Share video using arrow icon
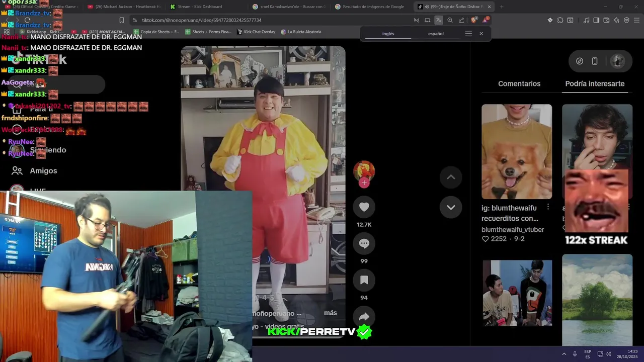Viewport: 644px width, 362px height. [x=364, y=317]
